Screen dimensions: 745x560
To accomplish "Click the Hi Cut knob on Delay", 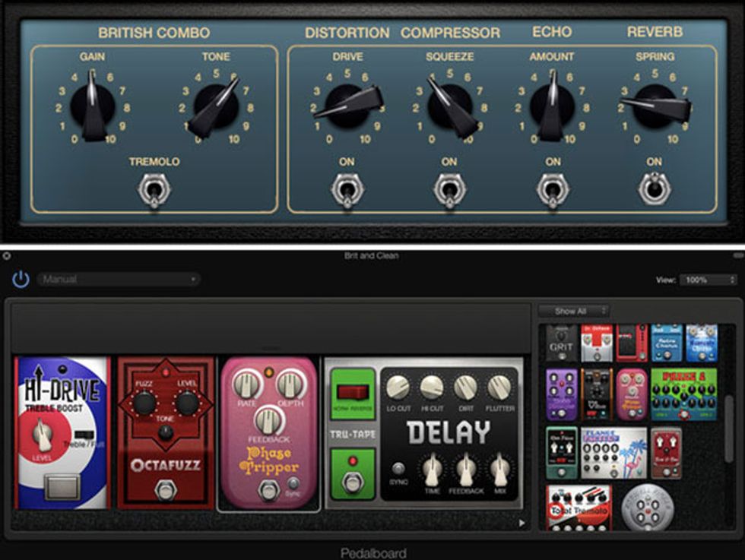I will coord(432,387).
